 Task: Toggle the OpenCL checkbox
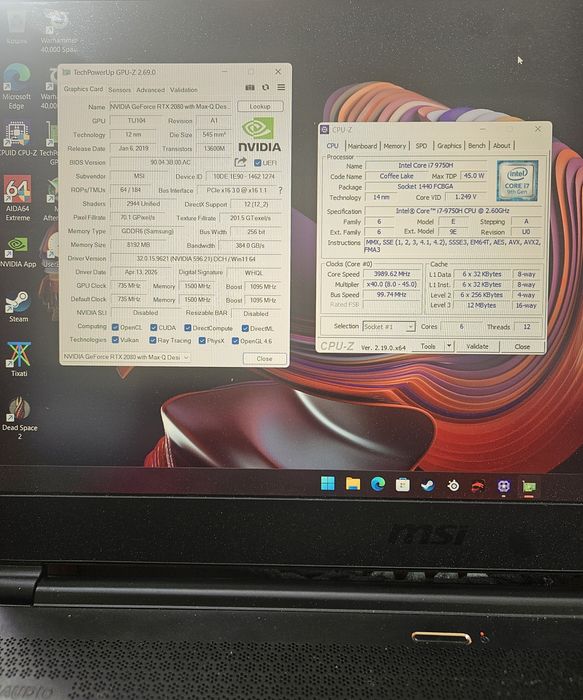[x=115, y=327]
